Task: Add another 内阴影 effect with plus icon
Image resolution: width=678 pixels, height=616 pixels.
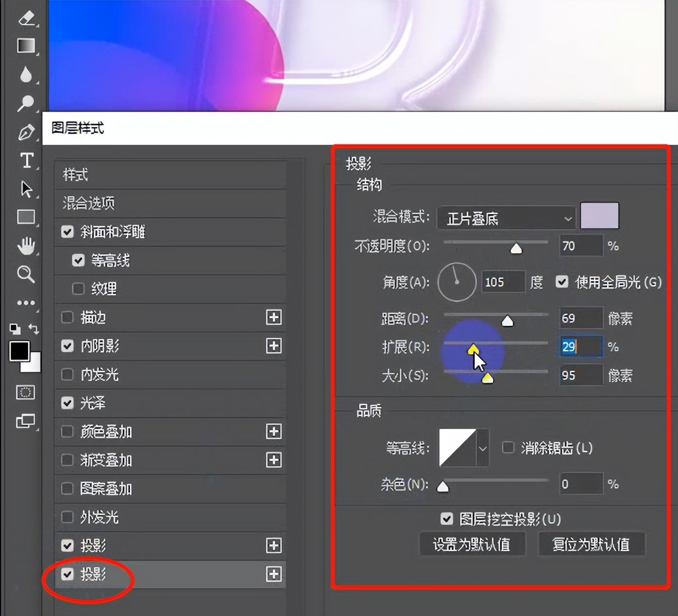Action: pos(274,346)
